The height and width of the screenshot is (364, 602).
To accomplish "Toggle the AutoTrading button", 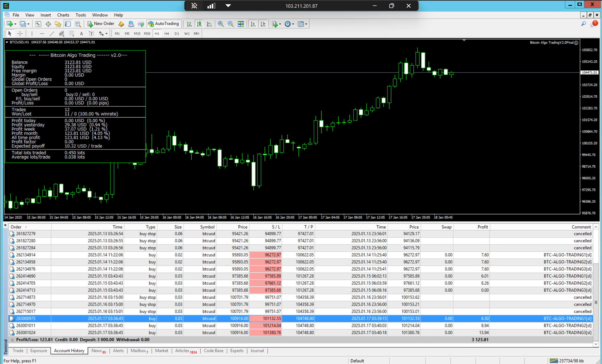I will 164,24.
